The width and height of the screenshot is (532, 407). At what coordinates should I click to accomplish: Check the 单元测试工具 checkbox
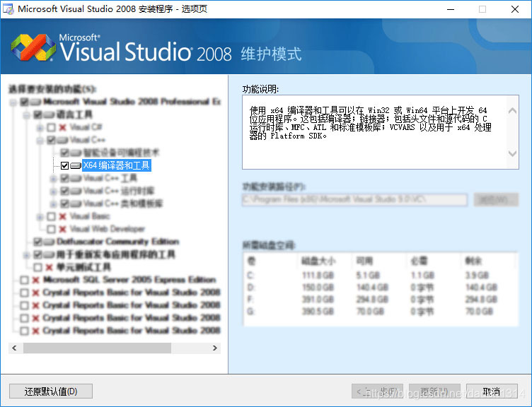(x=37, y=267)
